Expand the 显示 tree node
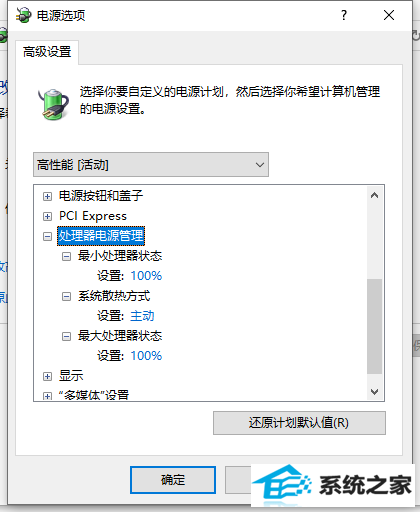420x512 pixels. 47,376
